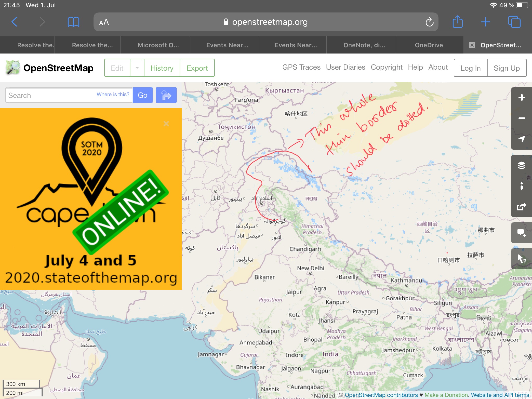Open the History view
Viewport: 532px width, 399px height.
tap(162, 68)
